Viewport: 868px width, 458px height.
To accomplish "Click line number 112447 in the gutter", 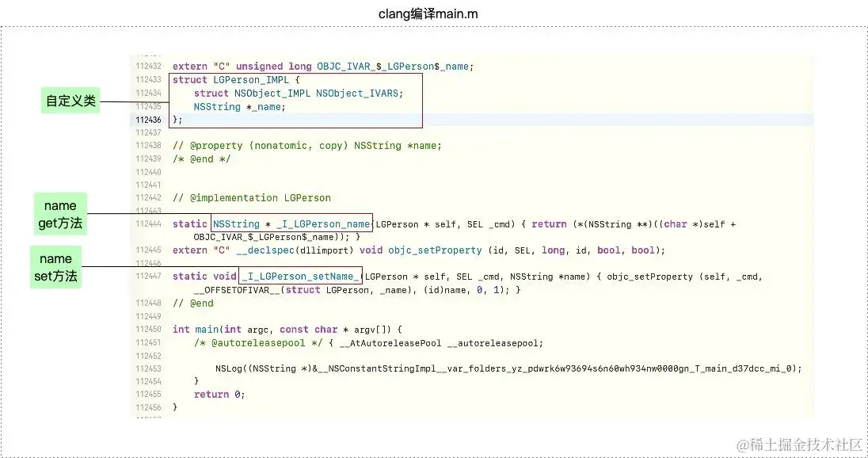I will tap(148, 277).
